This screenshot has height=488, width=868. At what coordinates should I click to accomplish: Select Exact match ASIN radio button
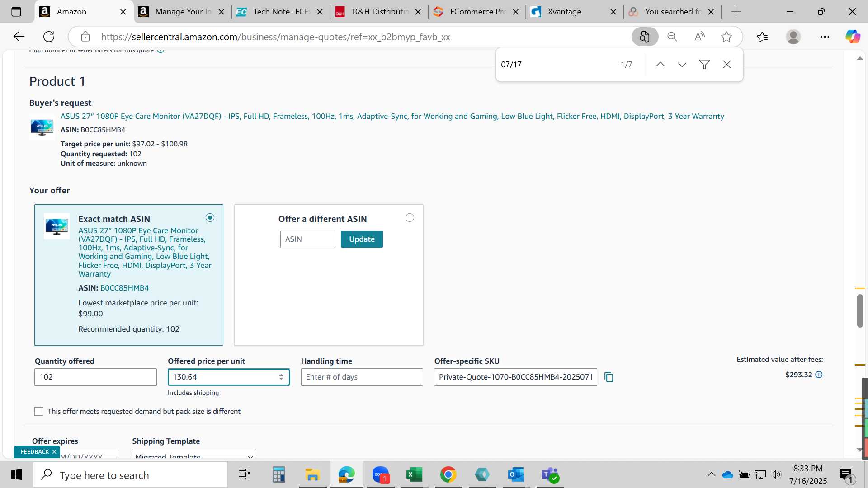(x=210, y=218)
